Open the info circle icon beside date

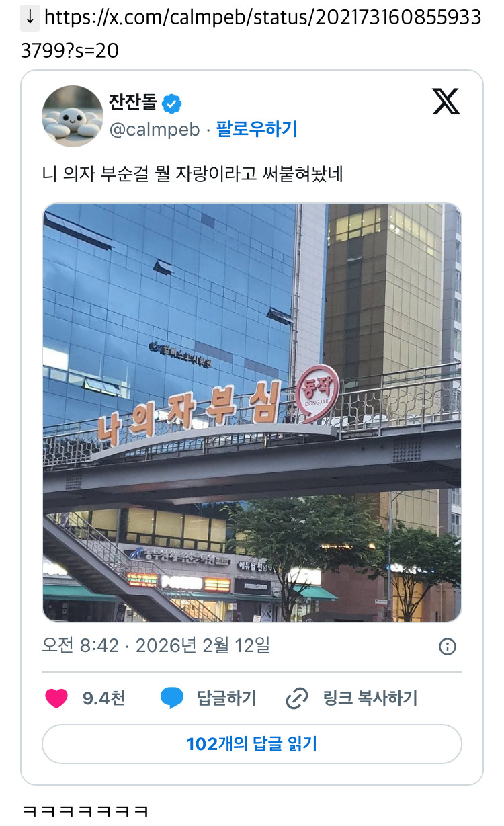tap(448, 647)
